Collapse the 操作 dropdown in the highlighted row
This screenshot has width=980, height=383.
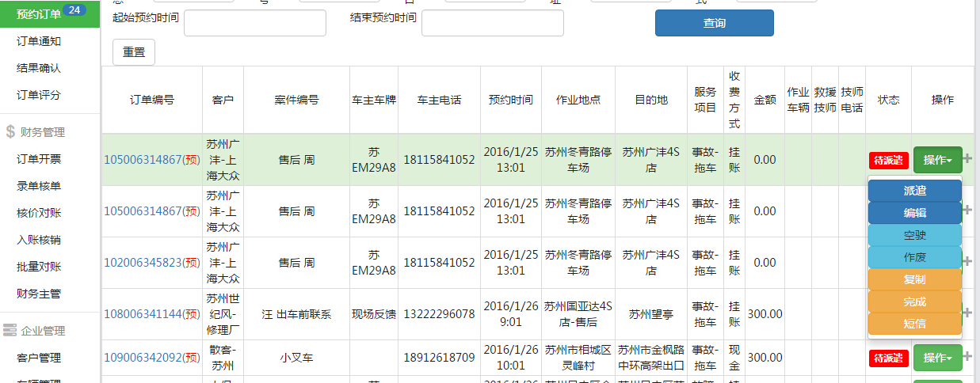(x=937, y=160)
